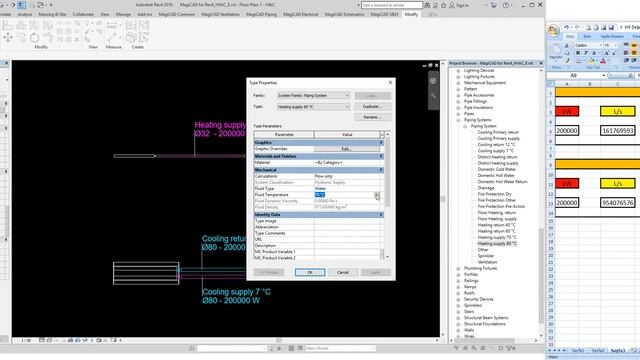Collapse the Graphics parameter group
This screenshot has width=640, height=360.
pyautogui.click(x=381, y=143)
